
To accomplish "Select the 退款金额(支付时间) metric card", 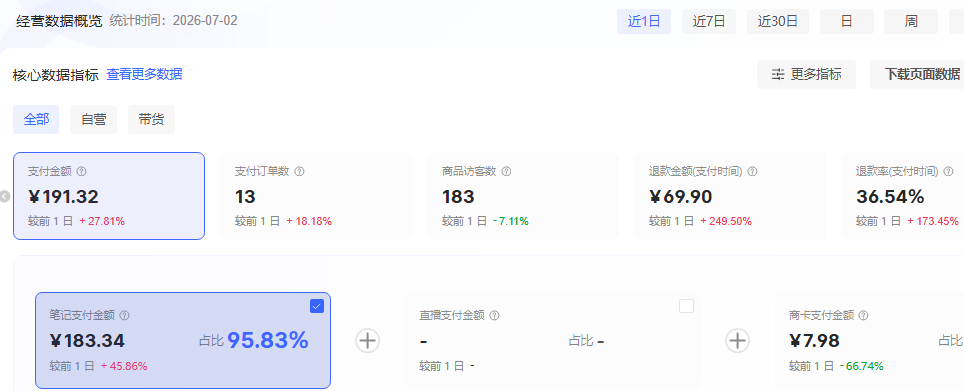I will tap(730, 196).
